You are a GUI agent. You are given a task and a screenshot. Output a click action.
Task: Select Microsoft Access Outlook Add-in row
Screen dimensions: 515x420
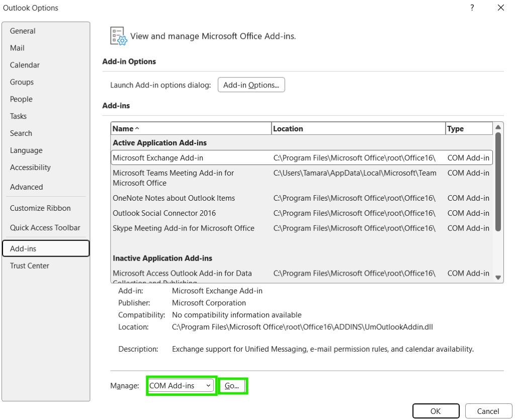[302, 275]
